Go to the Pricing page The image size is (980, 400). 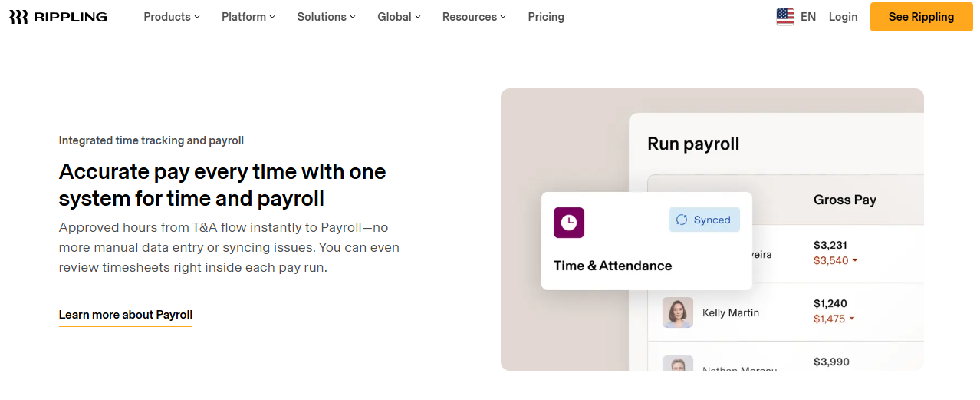click(546, 17)
